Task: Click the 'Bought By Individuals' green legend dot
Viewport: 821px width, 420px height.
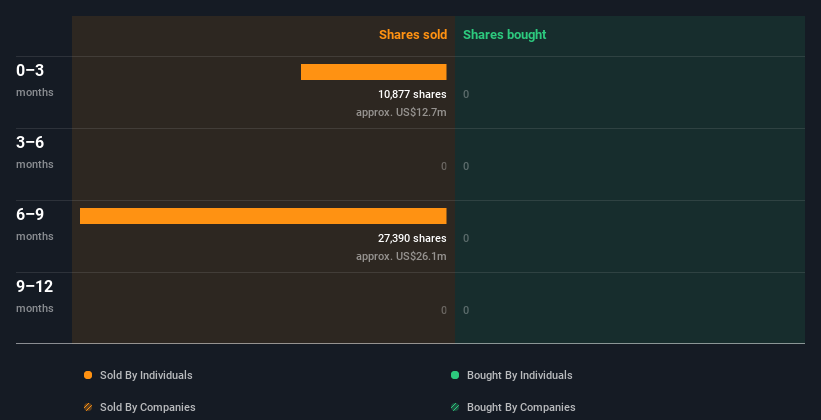Action: pos(455,375)
